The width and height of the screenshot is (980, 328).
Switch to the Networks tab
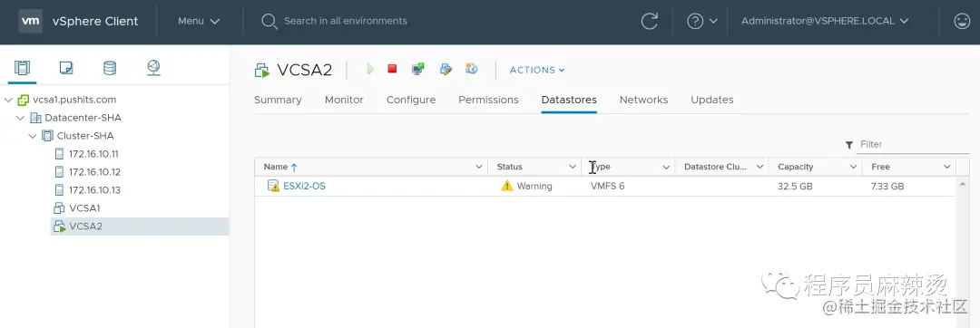(x=643, y=100)
